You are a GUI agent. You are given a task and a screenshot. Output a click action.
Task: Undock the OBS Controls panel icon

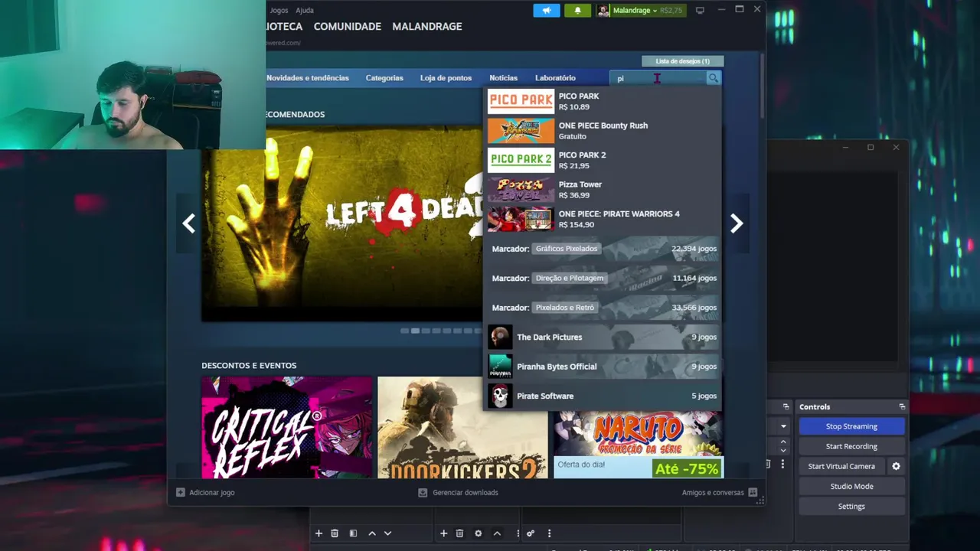point(902,406)
